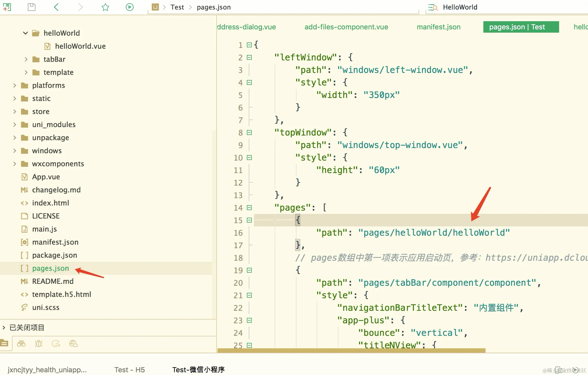Click the template.h5.html code icon

[24, 294]
